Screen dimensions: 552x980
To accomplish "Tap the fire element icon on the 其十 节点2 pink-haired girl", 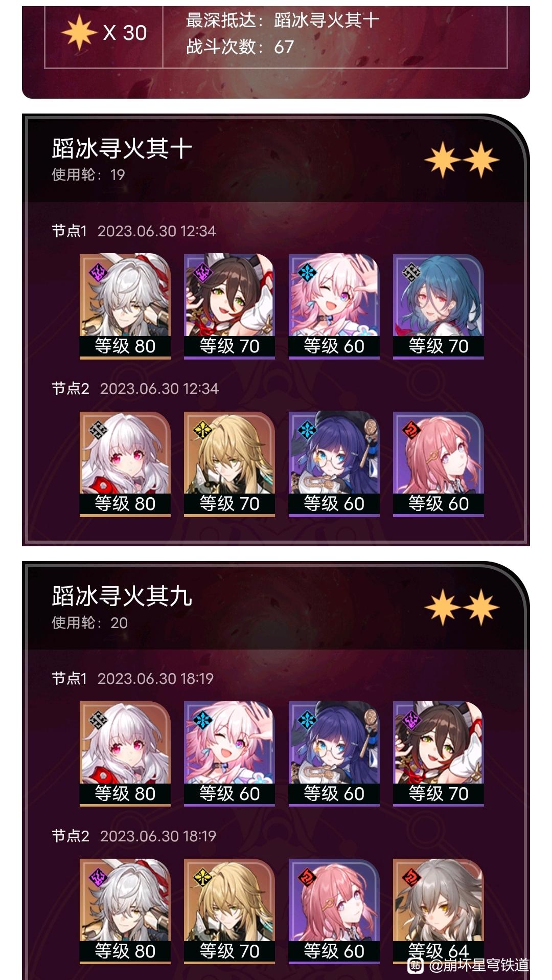I will 411,430.
